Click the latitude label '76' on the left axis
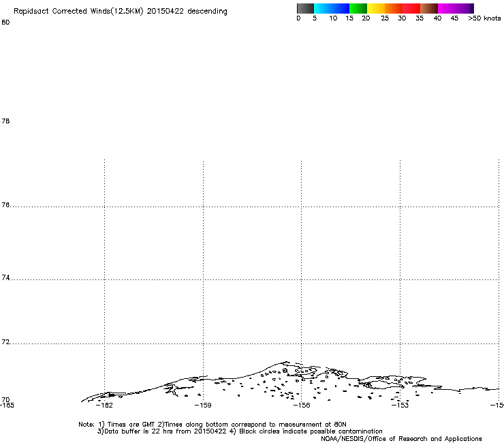The height and width of the screenshot is (443, 504). (5, 204)
